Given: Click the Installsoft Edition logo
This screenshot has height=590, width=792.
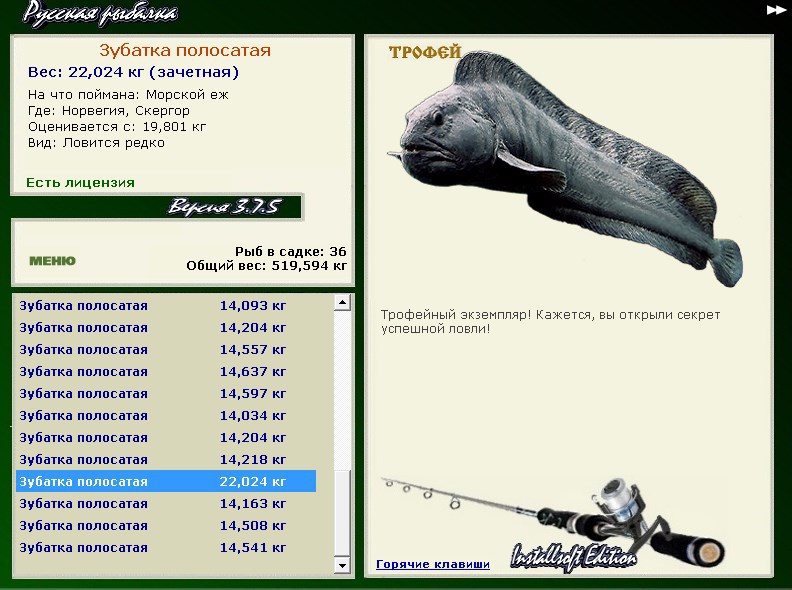Looking at the screenshot, I should pyautogui.click(x=573, y=557).
